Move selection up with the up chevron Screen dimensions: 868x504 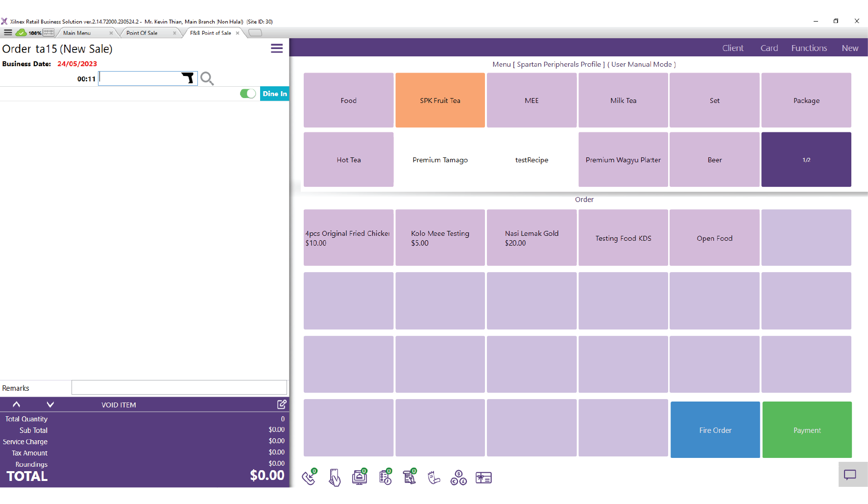click(17, 404)
